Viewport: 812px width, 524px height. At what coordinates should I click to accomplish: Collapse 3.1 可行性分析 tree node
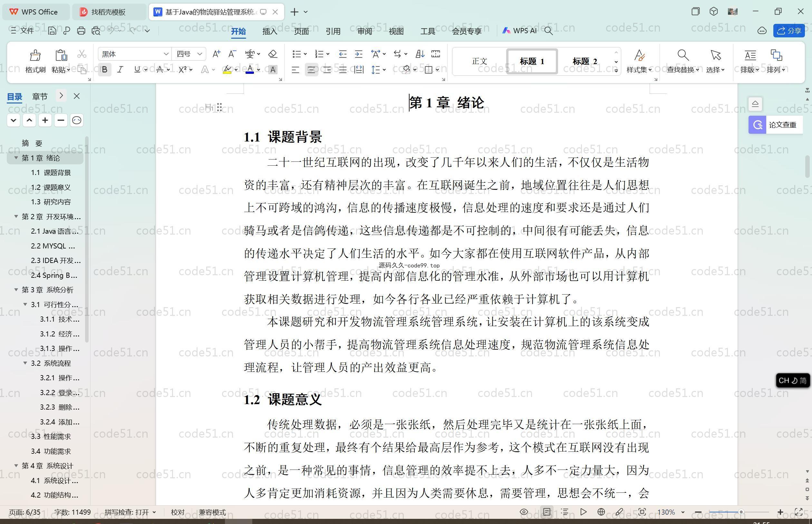[x=25, y=304]
